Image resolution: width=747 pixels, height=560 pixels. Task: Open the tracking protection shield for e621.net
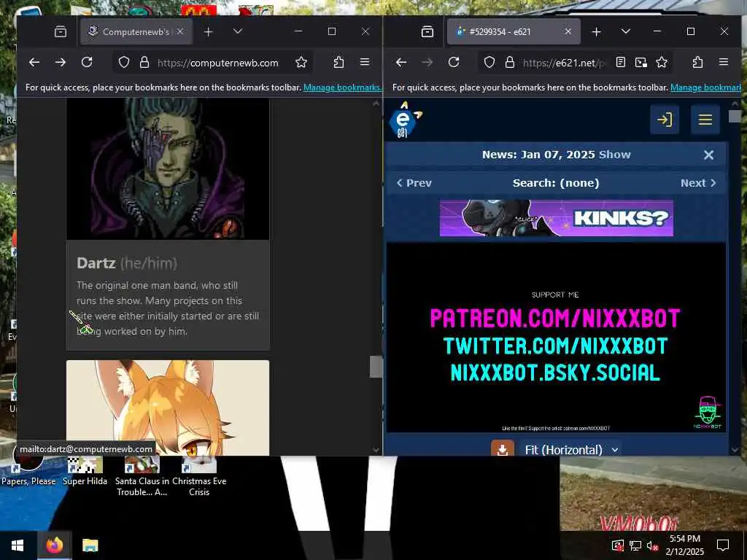coord(489,63)
